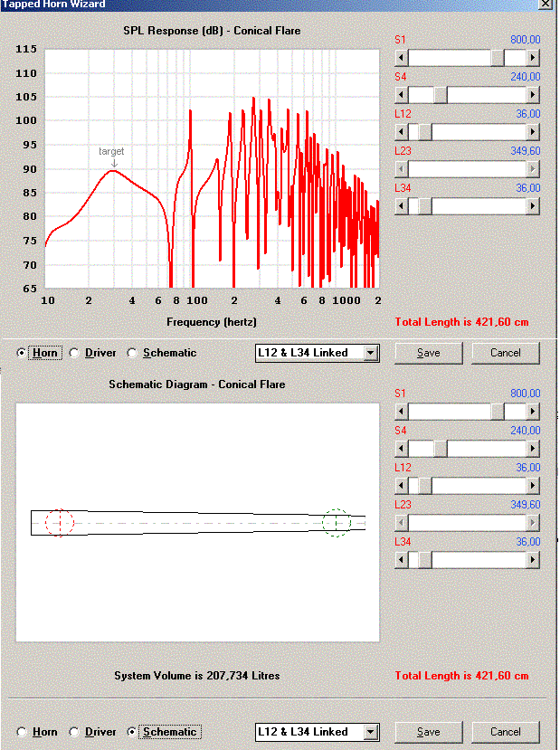The height and width of the screenshot is (750, 560).
Task: Click L34 slider thumb in SPL Response panel
Action: [425, 206]
